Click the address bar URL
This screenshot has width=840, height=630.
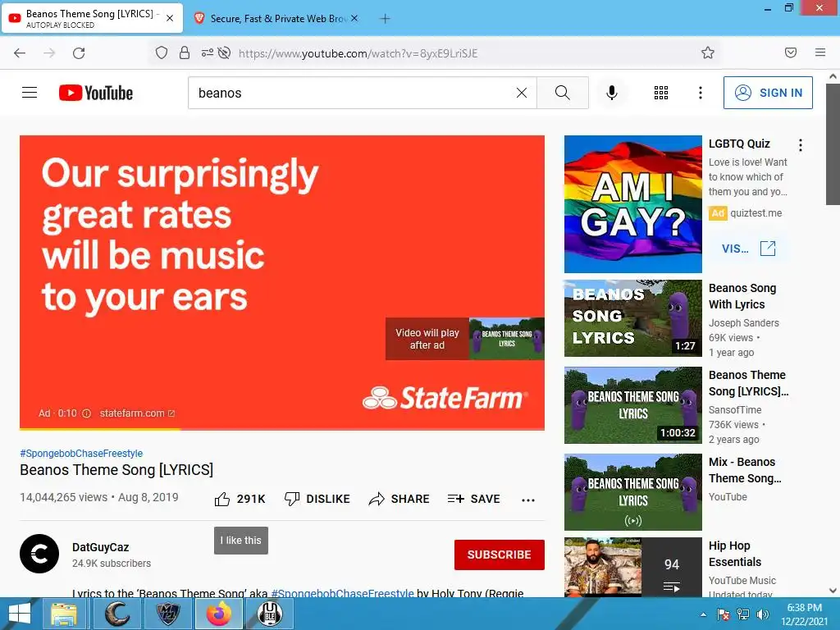pyautogui.click(x=358, y=53)
